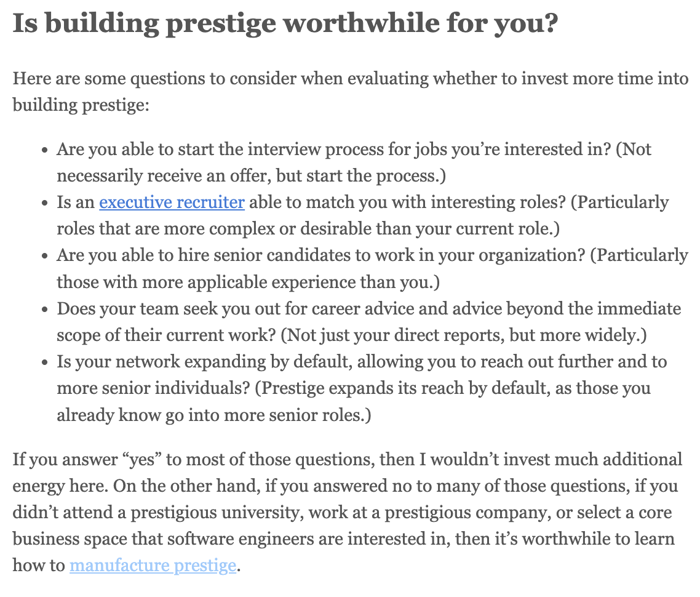Click the closing paragraph starting "If you answer yes"
The image size is (700, 597).
pos(348,512)
